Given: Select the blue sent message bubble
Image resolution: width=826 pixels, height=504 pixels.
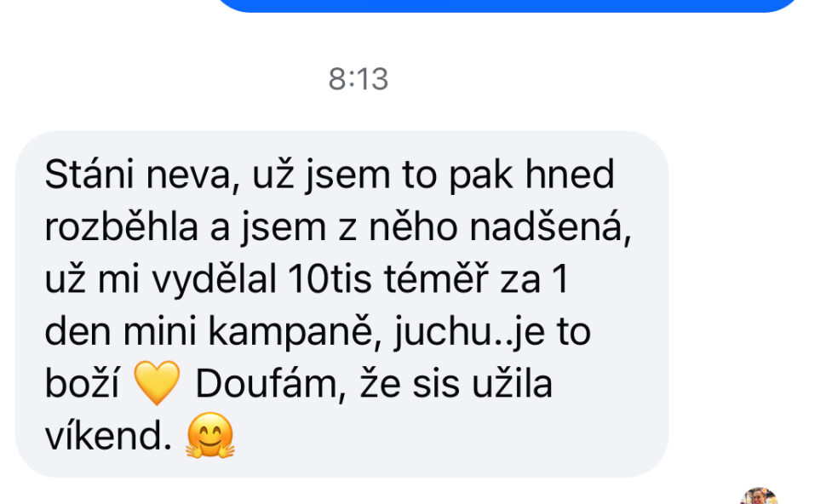Looking at the screenshot, I should click(508, 5).
